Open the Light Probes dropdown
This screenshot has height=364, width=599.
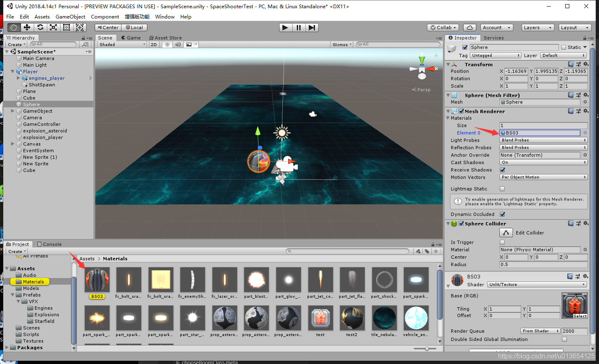[x=543, y=140]
